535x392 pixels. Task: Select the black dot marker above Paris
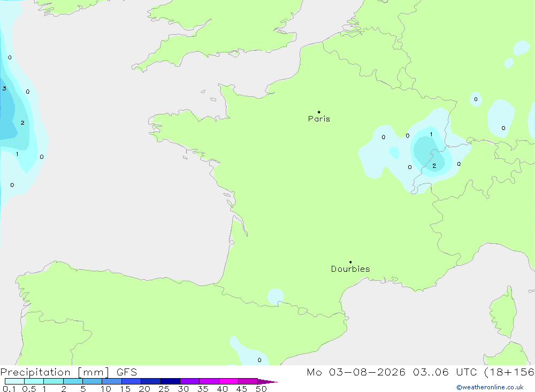pos(319,112)
